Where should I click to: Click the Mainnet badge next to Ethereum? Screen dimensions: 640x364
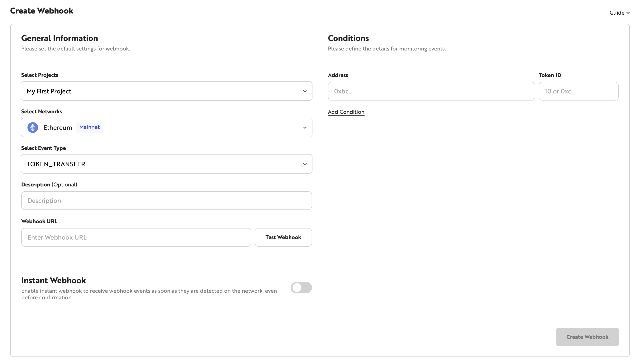point(89,127)
